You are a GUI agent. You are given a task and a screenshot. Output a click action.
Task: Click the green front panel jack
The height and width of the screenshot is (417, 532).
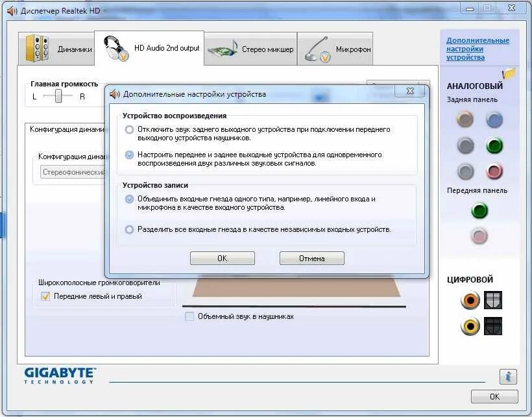[479, 210]
